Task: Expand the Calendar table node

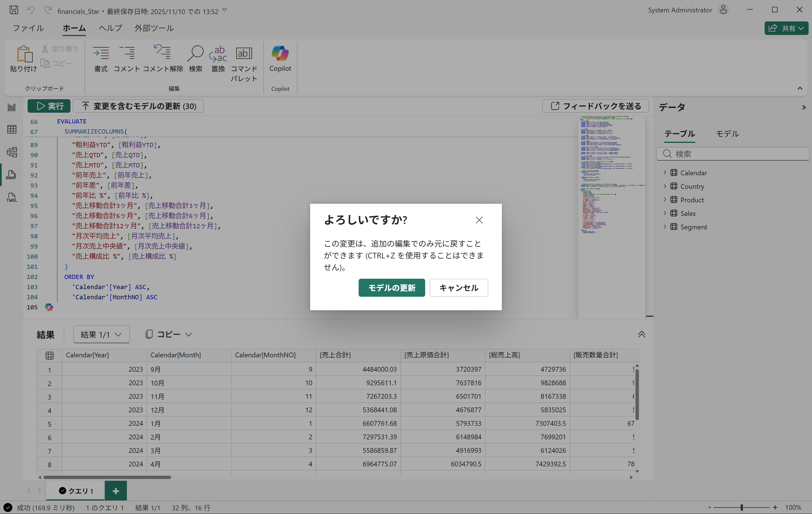Action: [665, 172]
